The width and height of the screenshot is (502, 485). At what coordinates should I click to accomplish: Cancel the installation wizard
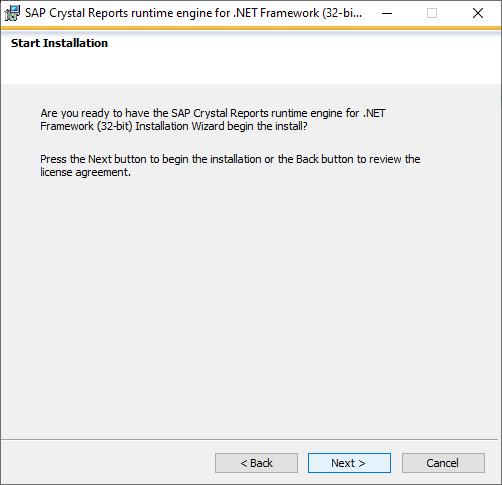pyautogui.click(x=443, y=463)
